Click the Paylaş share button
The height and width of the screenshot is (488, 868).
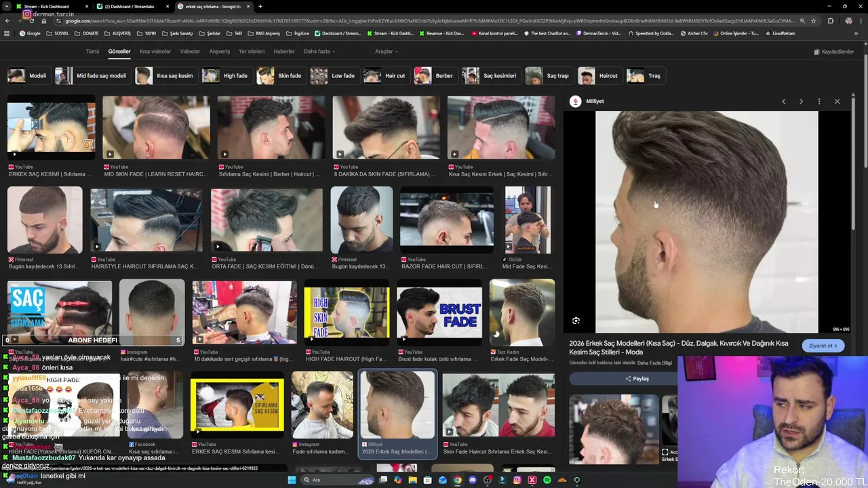point(637,379)
